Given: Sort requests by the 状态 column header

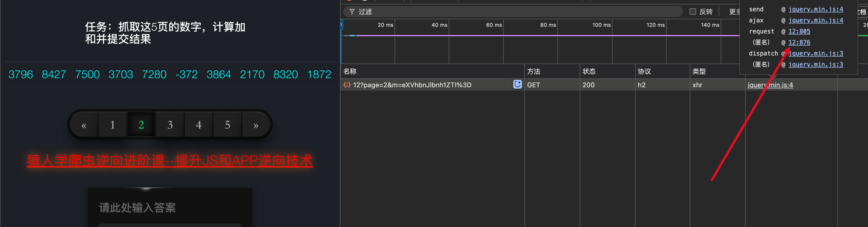Looking at the screenshot, I should point(589,72).
